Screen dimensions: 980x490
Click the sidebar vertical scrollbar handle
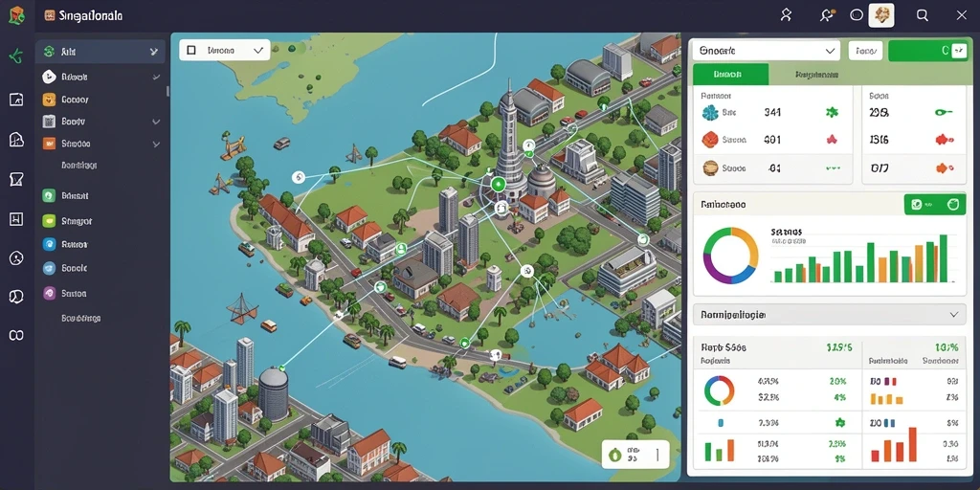coord(167,91)
